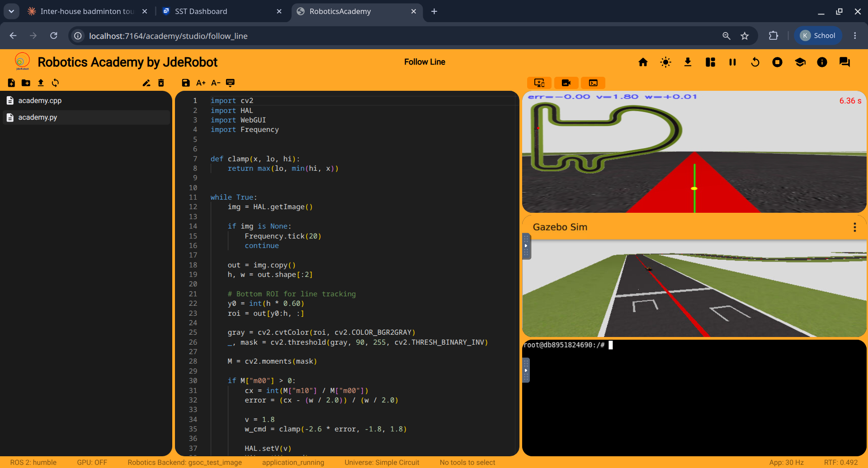868x468 pixels.
Task: Toggle the console terminal viewer button
Action: click(x=593, y=83)
